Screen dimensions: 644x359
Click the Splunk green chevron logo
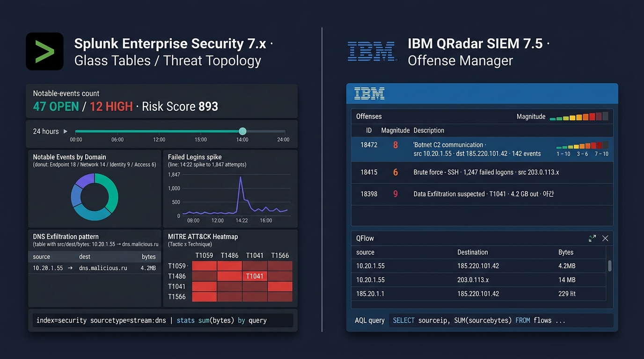44,51
